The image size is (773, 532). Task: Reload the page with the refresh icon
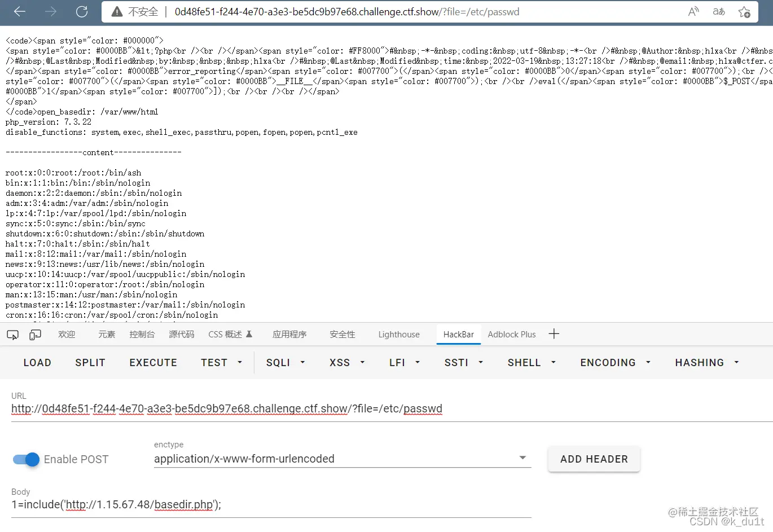coord(82,12)
